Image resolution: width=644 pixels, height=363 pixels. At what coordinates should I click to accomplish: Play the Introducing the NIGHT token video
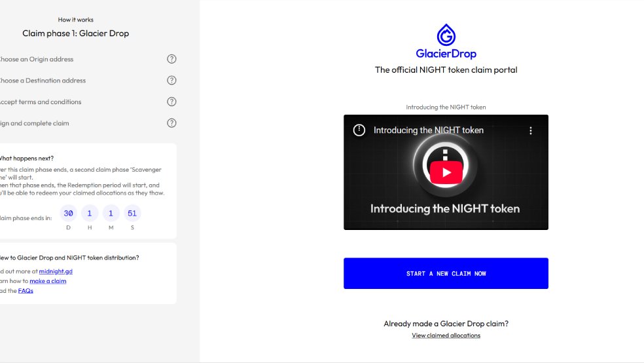pyautogui.click(x=446, y=172)
